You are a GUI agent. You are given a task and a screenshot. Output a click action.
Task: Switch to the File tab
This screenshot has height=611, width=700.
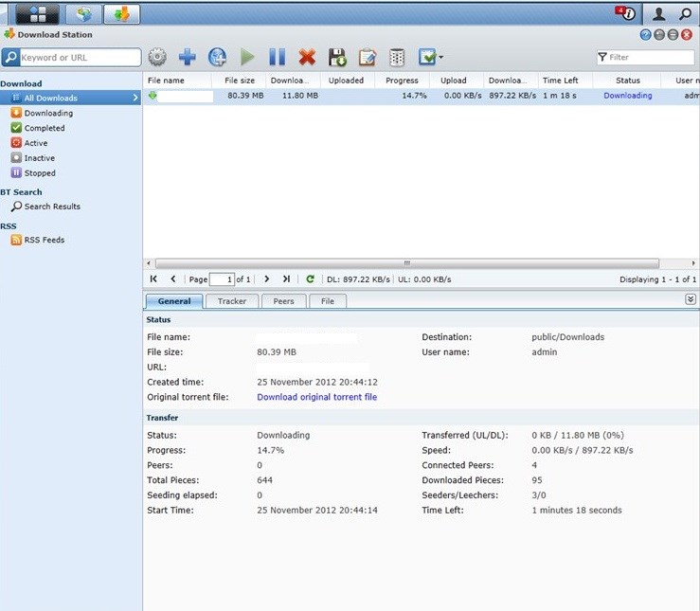pyautogui.click(x=327, y=301)
